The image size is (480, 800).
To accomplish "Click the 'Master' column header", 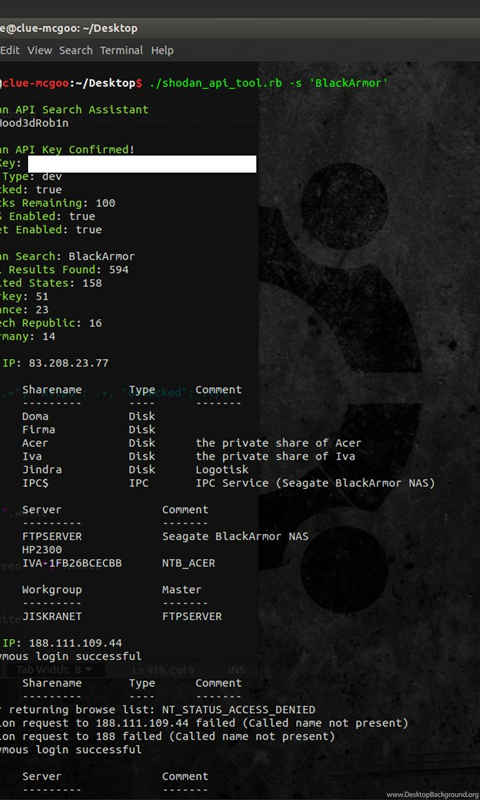I will 182,589.
